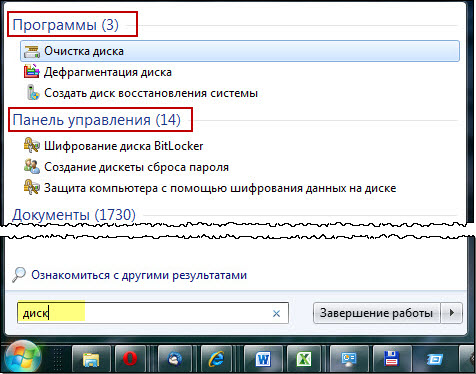This screenshot has width=476, height=374.
Task: Open Шифрование диска BitLocker item
Action: [123, 146]
